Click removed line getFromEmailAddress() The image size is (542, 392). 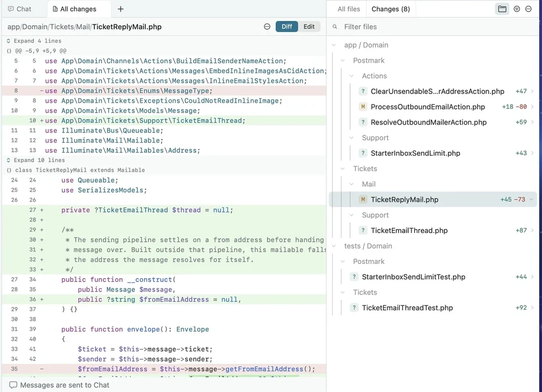click(164, 369)
